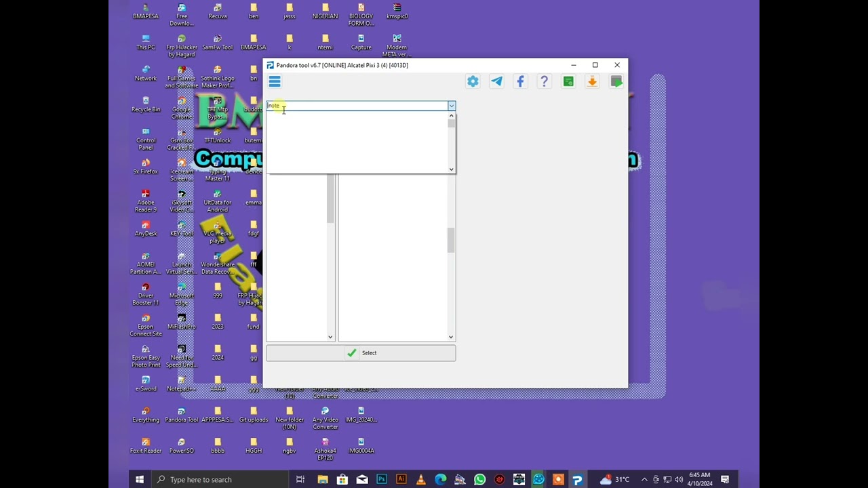Open the Facebook link icon
868x488 pixels.
(x=520, y=81)
